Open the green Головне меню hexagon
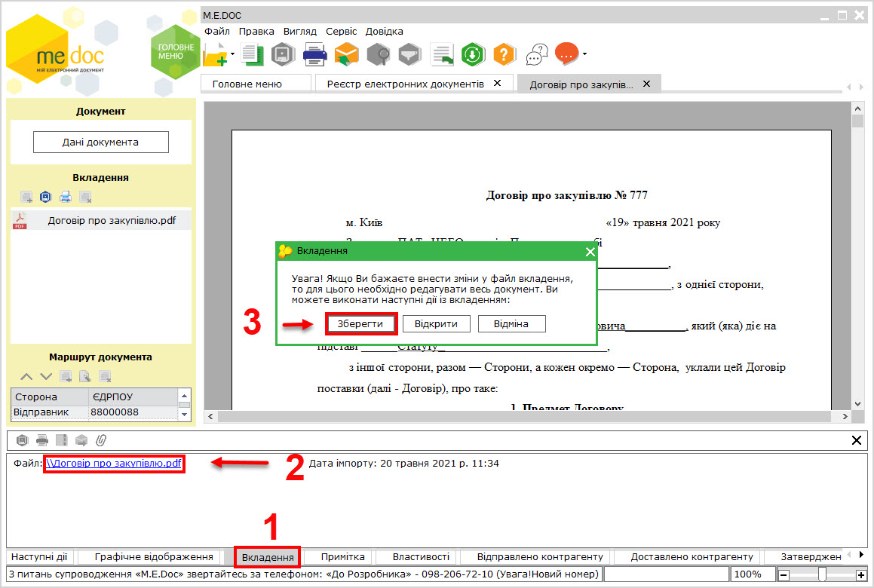Viewport: 874px width, 588px height. (175, 52)
